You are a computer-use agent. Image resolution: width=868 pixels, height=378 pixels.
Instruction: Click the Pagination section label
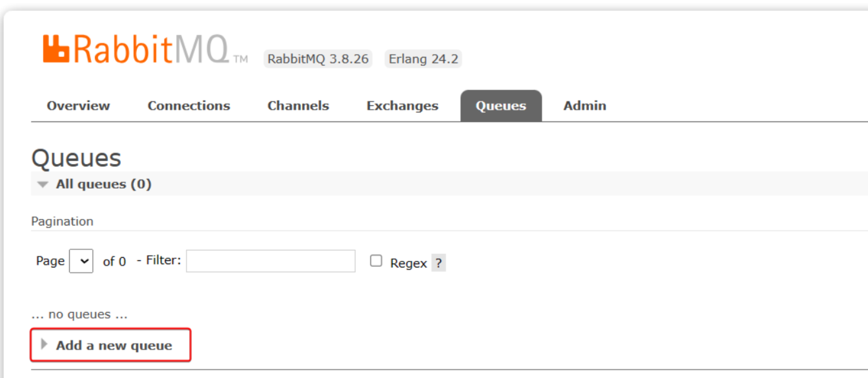(62, 221)
